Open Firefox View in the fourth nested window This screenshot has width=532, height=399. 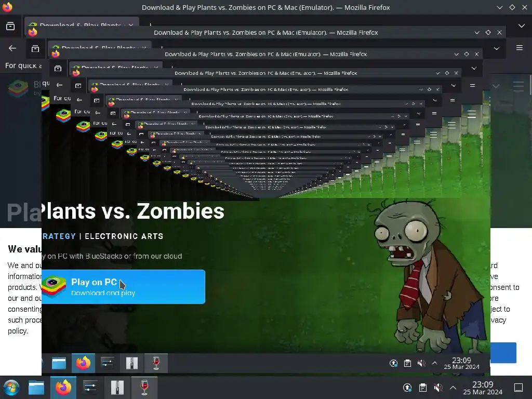click(x=78, y=86)
